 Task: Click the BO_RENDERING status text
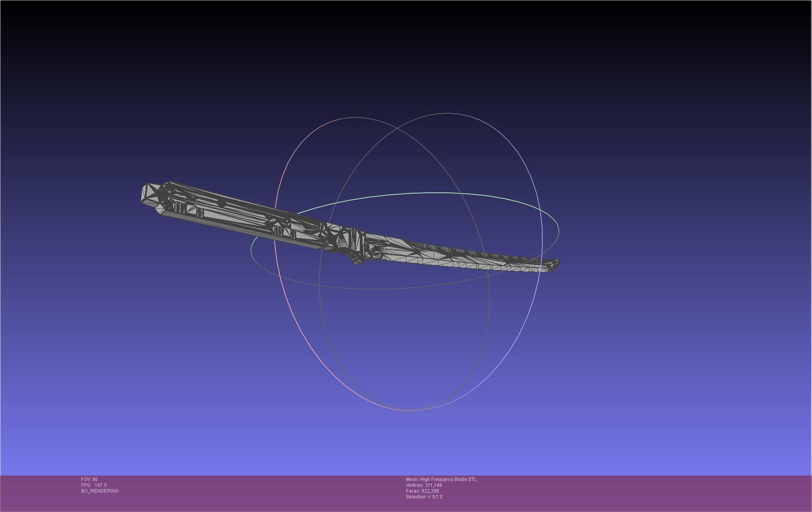100,491
